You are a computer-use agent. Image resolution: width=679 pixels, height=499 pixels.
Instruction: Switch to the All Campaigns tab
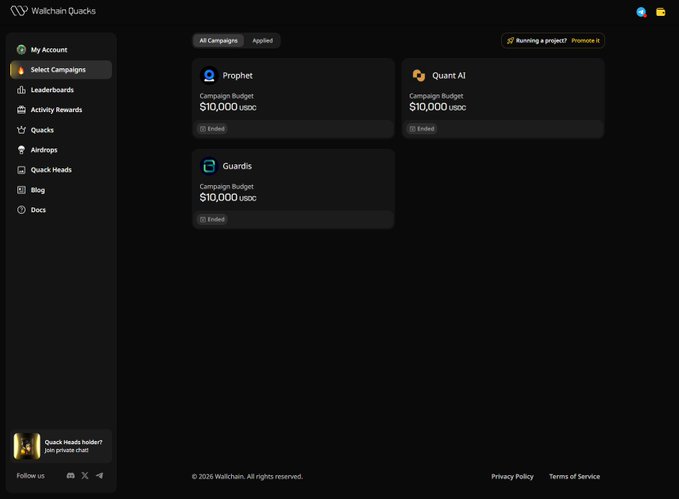[218, 41]
